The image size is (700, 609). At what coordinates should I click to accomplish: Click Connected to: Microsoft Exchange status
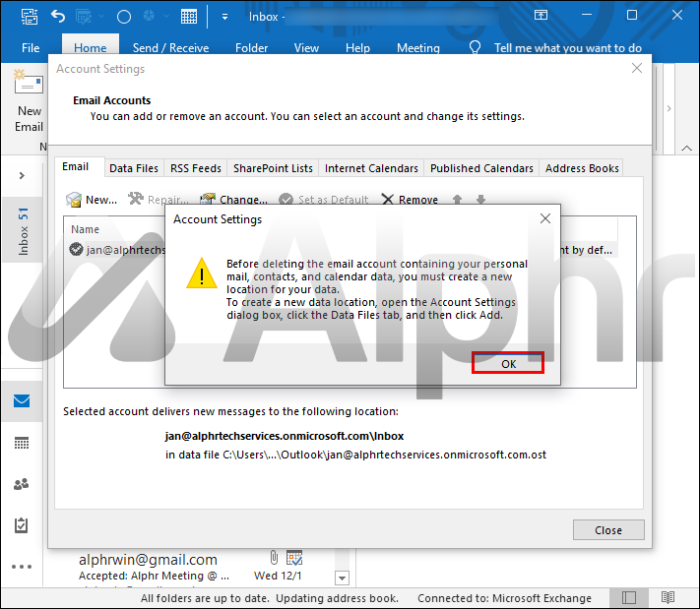pyautogui.click(x=504, y=598)
